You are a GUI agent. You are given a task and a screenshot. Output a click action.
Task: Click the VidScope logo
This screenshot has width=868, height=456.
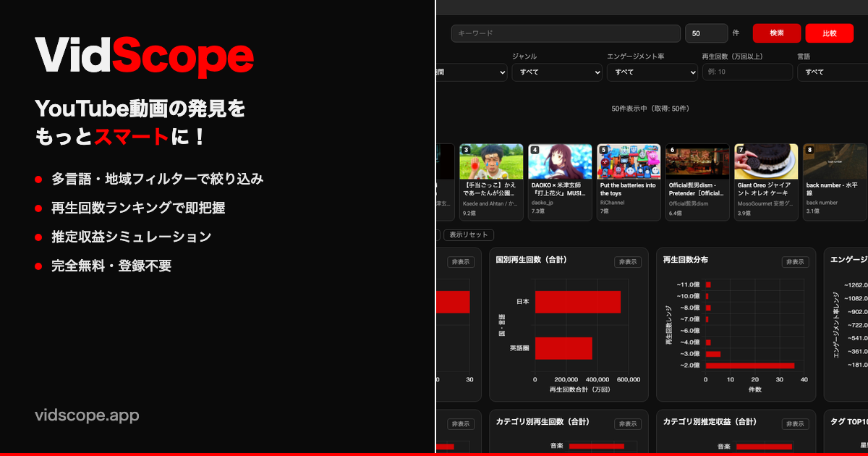tap(145, 56)
